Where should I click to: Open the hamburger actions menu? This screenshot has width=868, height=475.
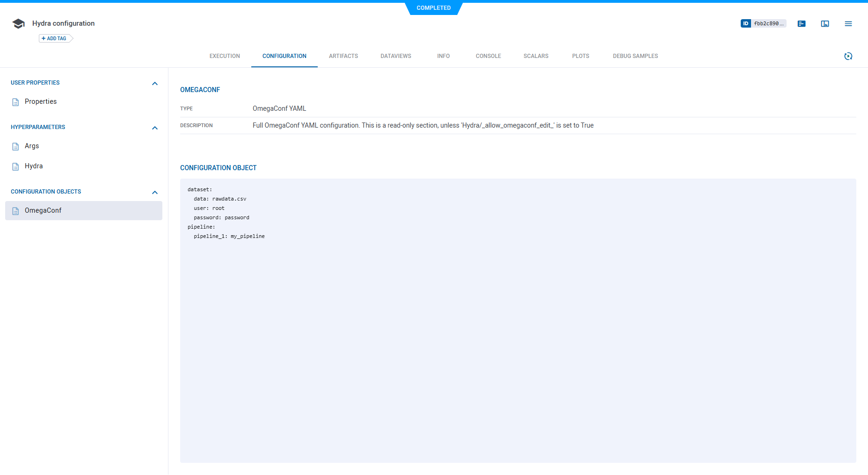coord(848,24)
